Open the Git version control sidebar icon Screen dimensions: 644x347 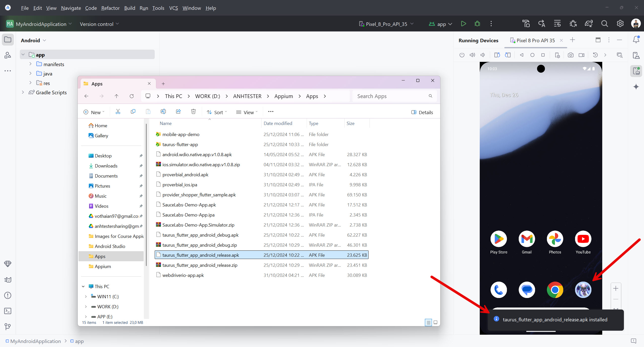8,327
